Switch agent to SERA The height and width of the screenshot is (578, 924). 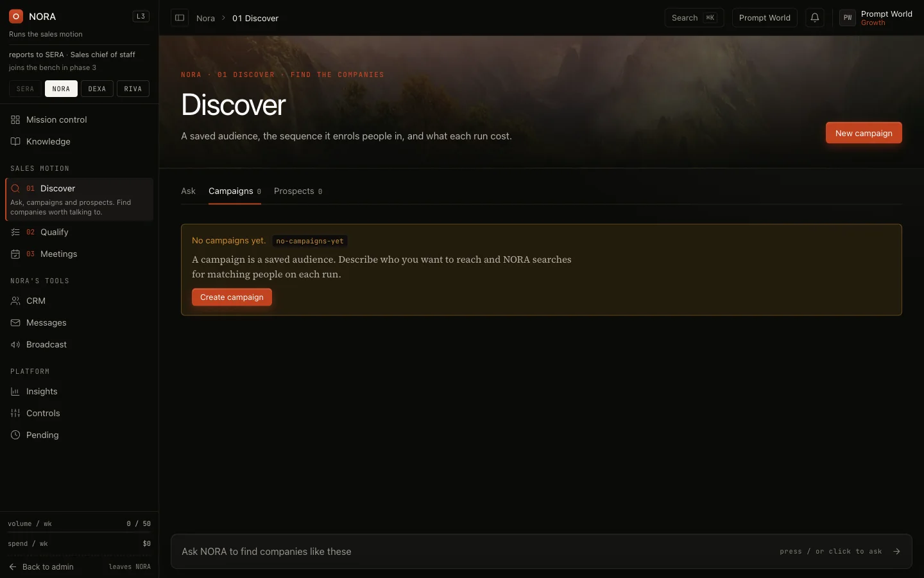click(26, 89)
